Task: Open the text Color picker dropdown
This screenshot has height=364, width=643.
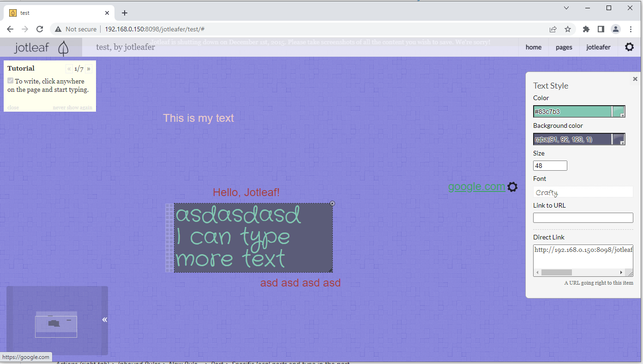Action: (619, 111)
